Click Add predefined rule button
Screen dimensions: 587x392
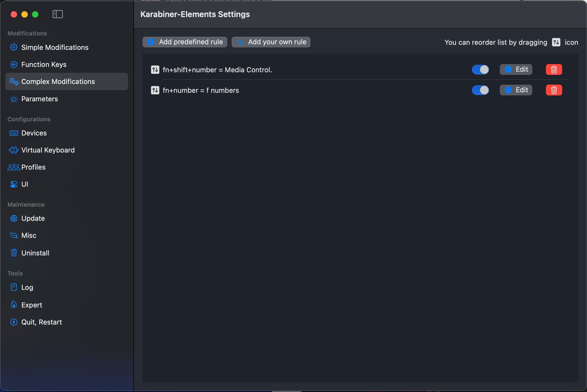(x=185, y=42)
